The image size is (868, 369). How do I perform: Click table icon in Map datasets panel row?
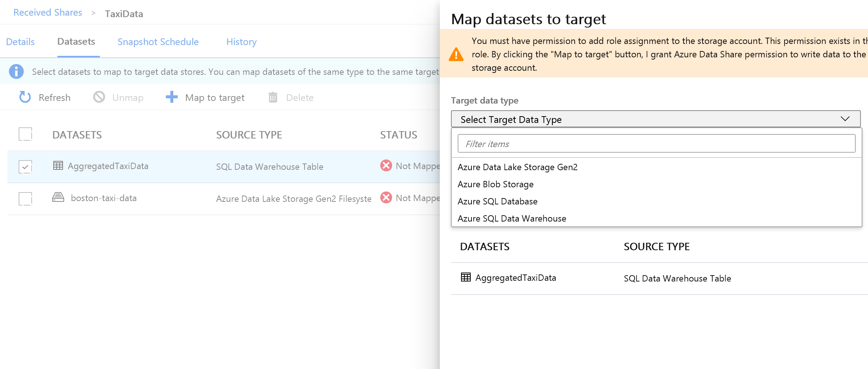[466, 277]
